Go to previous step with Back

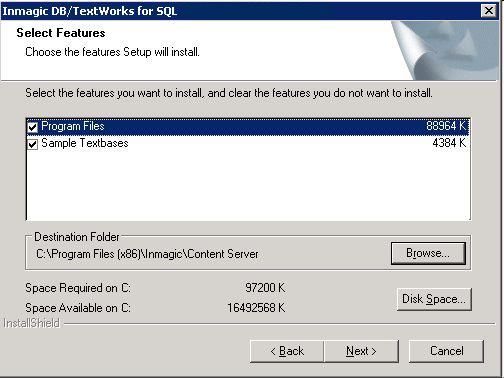[287, 351]
